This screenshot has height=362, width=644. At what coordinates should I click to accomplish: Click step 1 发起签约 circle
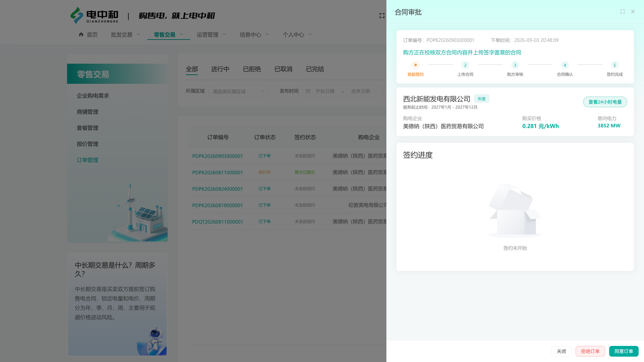(x=415, y=65)
